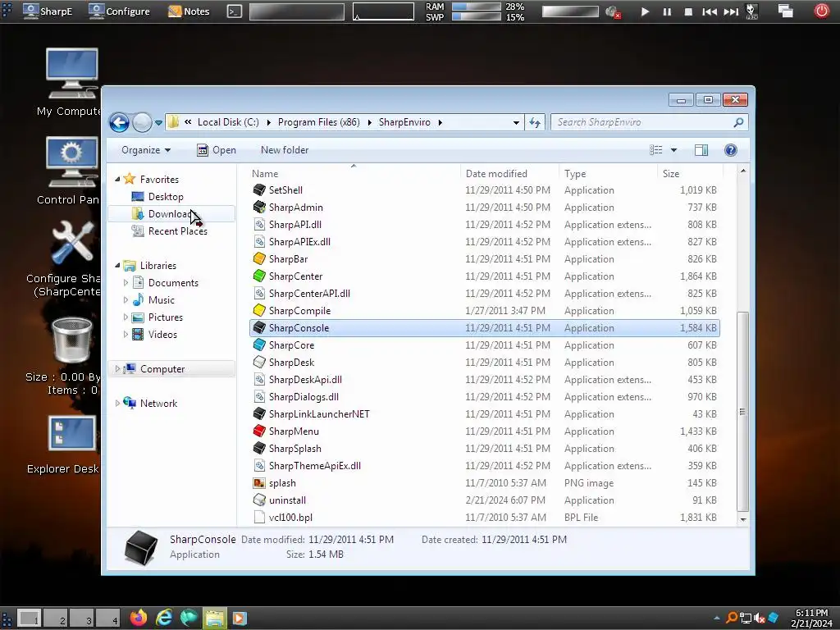Click the play media button

645,11
